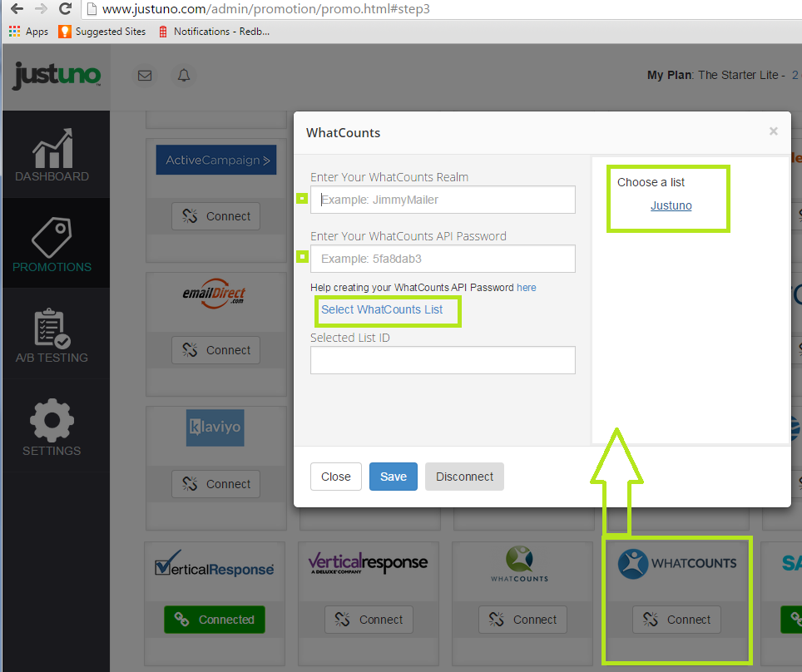Screen dimensions: 802x672
Task: Click the Justuno logo
Action: point(56,76)
